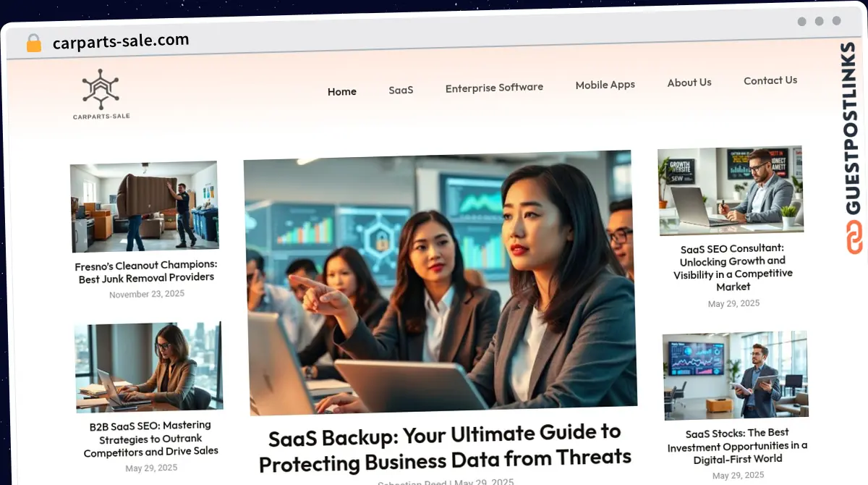Read SaaS SEO Consultant article

pos(733,267)
